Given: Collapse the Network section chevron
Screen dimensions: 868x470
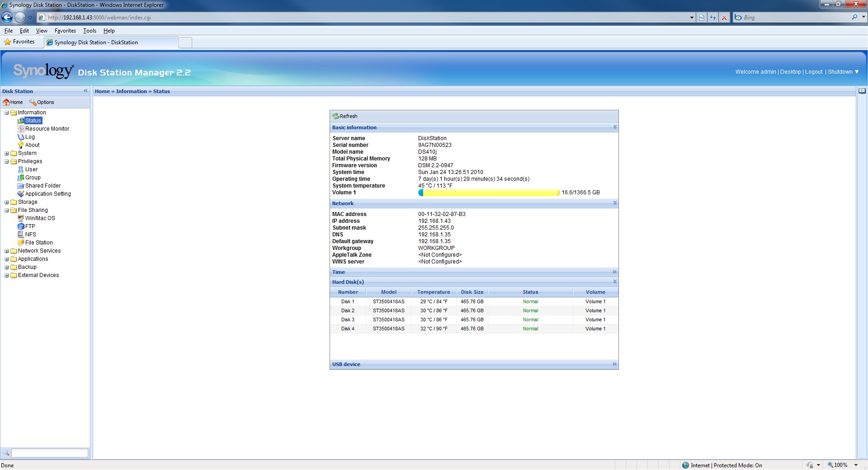Looking at the screenshot, I should [x=615, y=203].
